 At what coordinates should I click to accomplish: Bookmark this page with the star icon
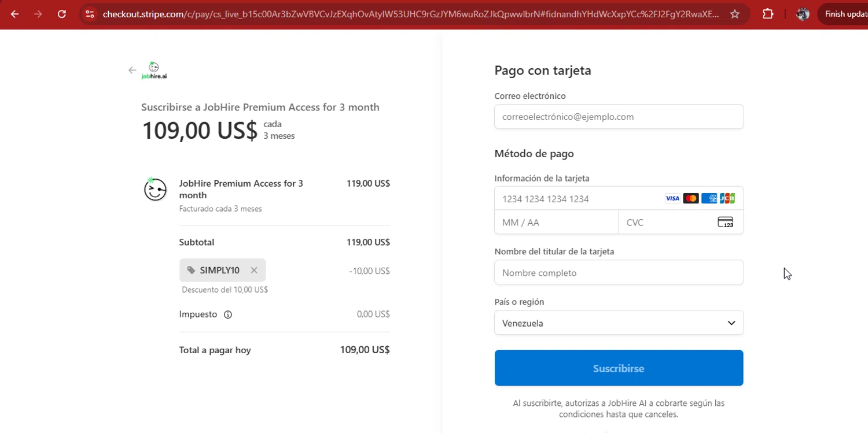point(735,14)
